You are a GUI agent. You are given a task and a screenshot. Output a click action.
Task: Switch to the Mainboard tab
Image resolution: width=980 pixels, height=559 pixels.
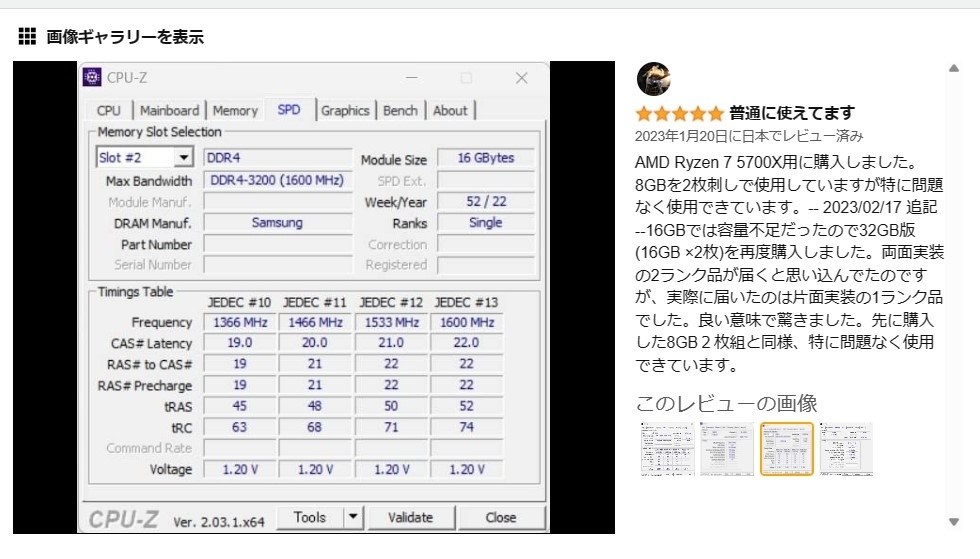(169, 111)
